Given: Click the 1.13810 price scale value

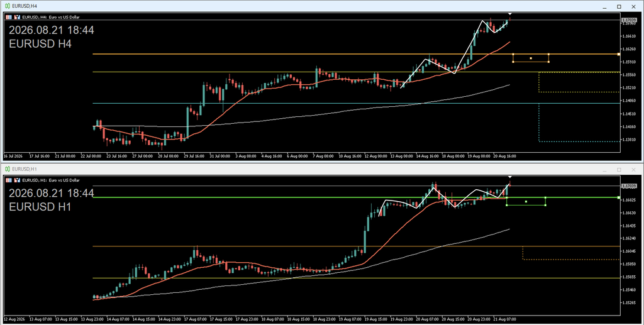Looking at the screenshot, I should [x=629, y=140].
